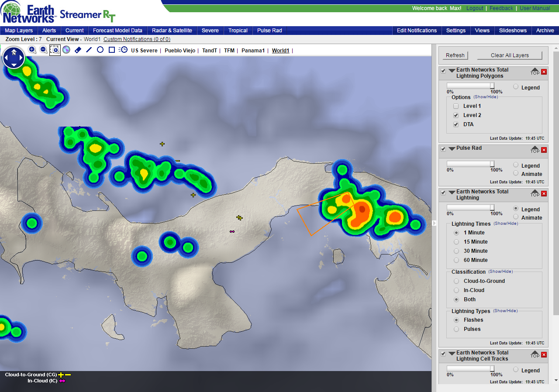The height and width of the screenshot is (392, 559).
Task: Adjust Lightning Polygons opacity slider handle
Action: [492, 86]
